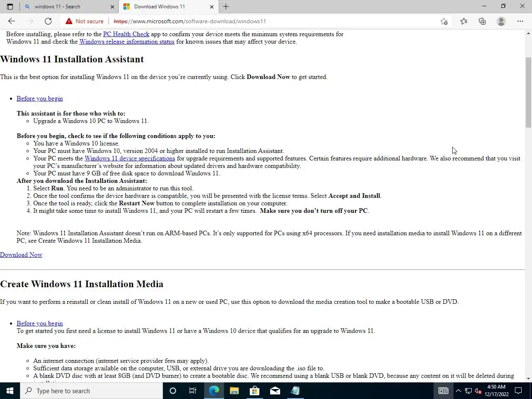
Task: Click the muted volume tray icon
Action: (478, 391)
